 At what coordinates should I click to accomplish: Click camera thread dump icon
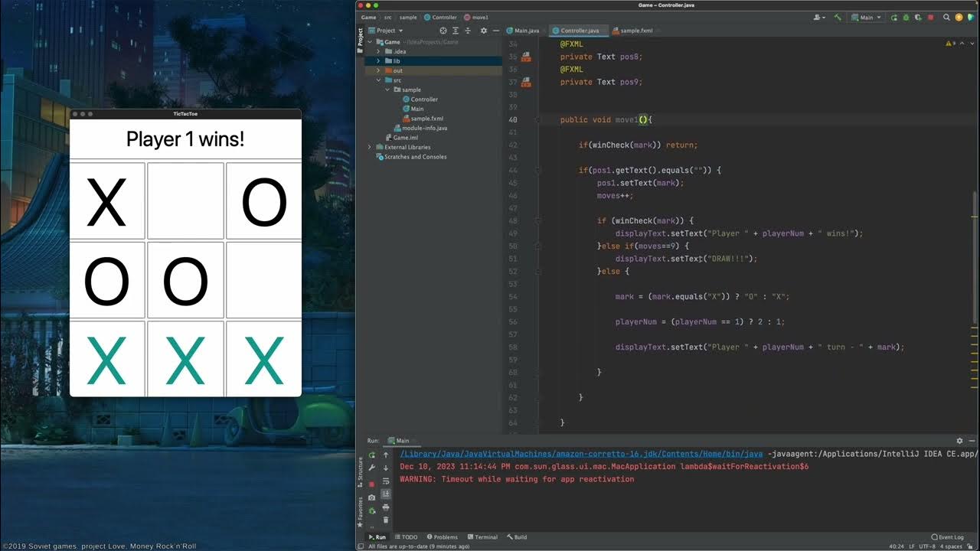(x=372, y=497)
